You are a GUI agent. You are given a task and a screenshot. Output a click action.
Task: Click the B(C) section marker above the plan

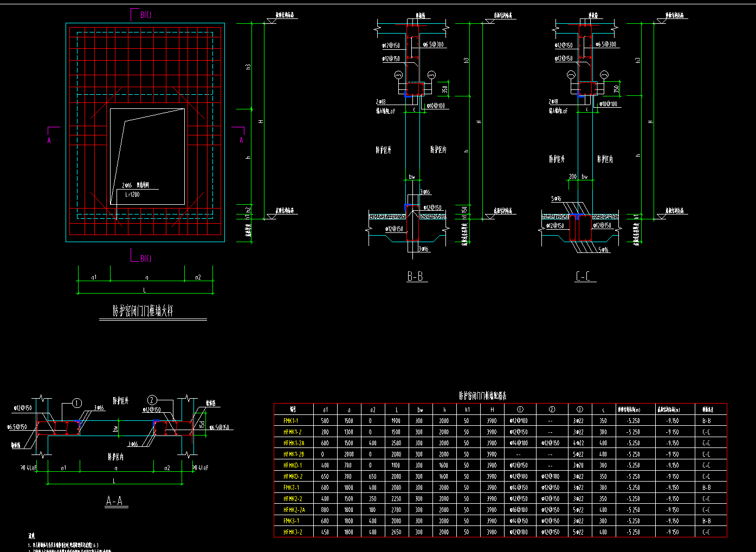point(145,15)
